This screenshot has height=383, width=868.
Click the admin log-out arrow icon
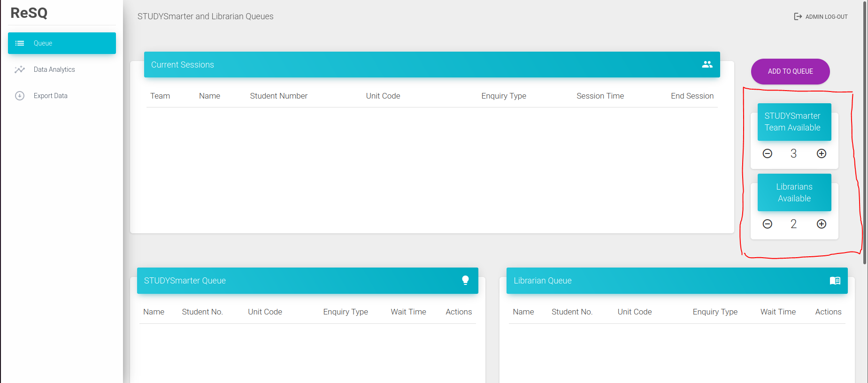pyautogui.click(x=798, y=16)
